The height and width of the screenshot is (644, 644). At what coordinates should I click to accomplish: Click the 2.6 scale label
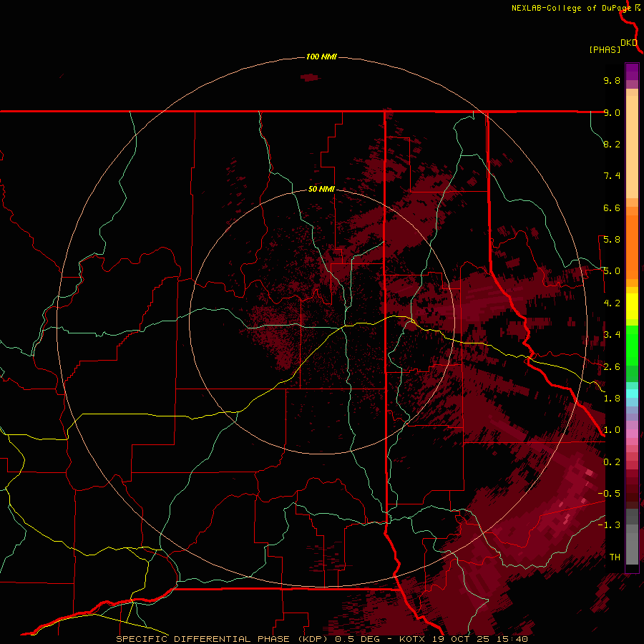pyautogui.click(x=612, y=367)
